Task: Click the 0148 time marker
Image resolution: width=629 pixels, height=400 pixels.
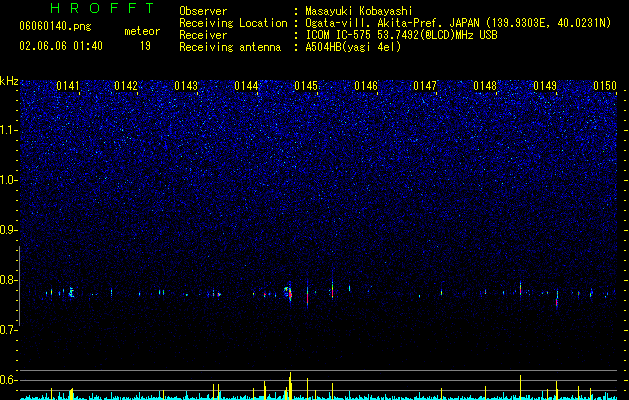Action: coord(485,86)
